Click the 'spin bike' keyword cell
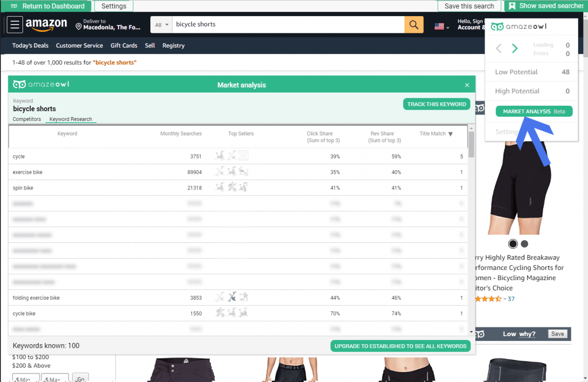 [23, 188]
